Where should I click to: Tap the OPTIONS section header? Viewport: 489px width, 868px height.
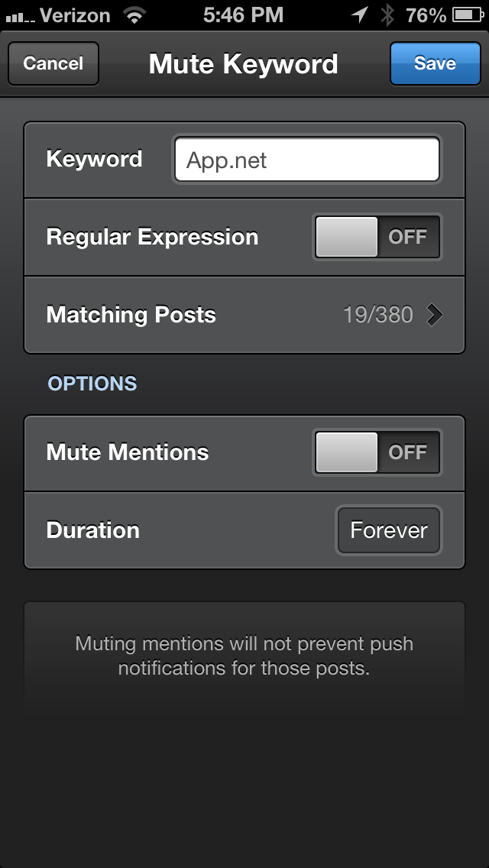[x=92, y=384]
